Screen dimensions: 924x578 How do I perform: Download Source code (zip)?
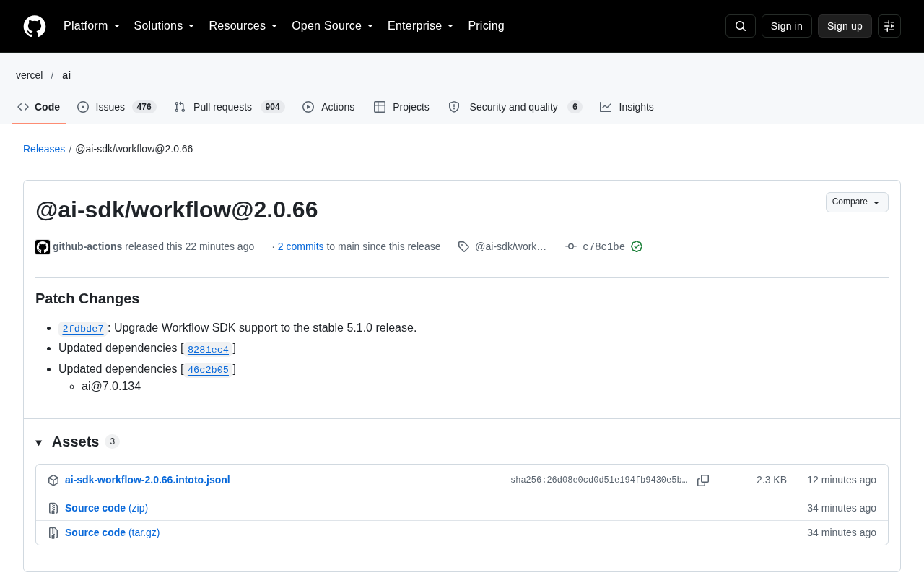(x=106, y=508)
